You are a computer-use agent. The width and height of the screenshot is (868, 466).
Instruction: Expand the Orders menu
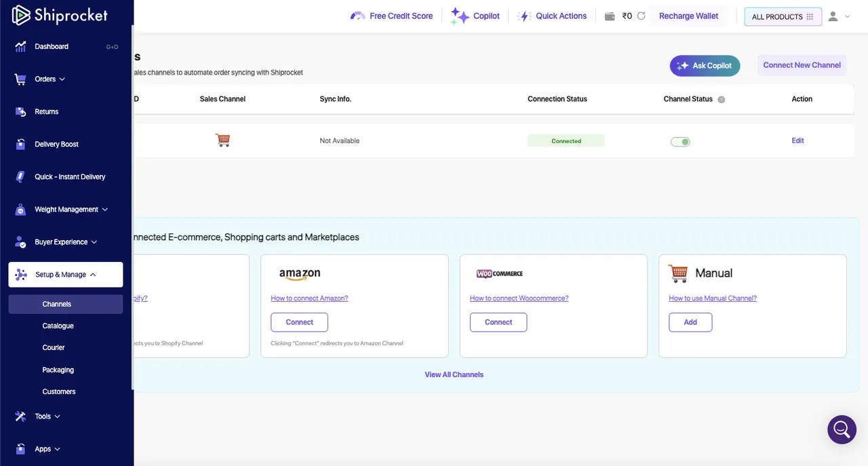click(50, 79)
